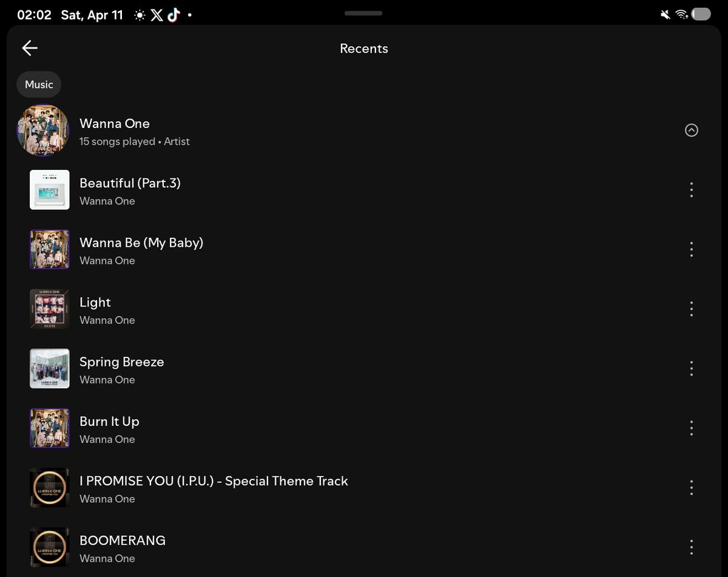This screenshot has width=728, height=577.
Task: Collapse the Wanna One songs list
Action: pos(691,130)
